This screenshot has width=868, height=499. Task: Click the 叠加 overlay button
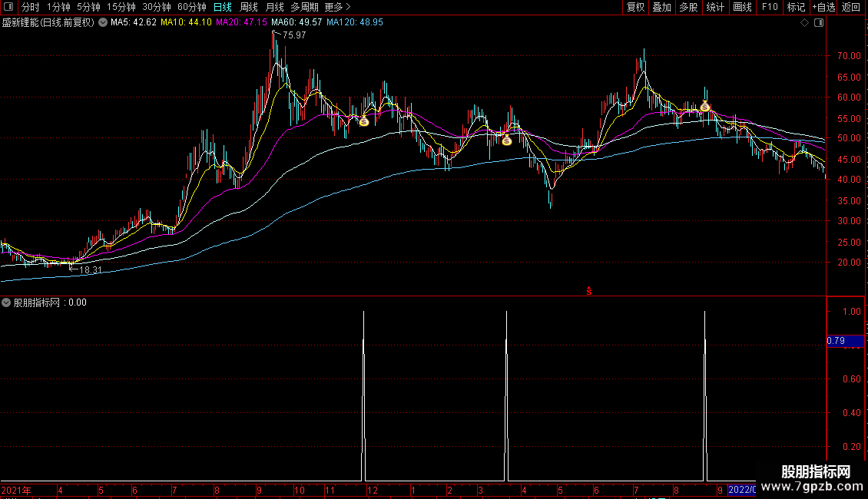[661, 7]
